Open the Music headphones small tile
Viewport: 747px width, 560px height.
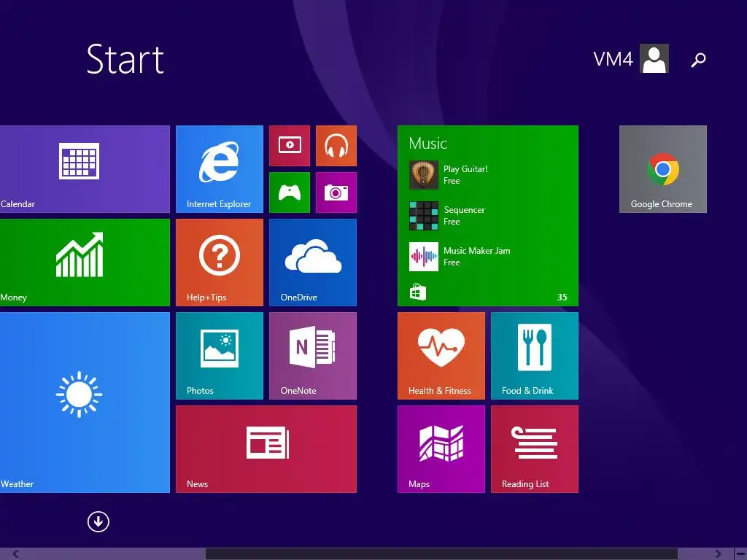click(336, 146)
